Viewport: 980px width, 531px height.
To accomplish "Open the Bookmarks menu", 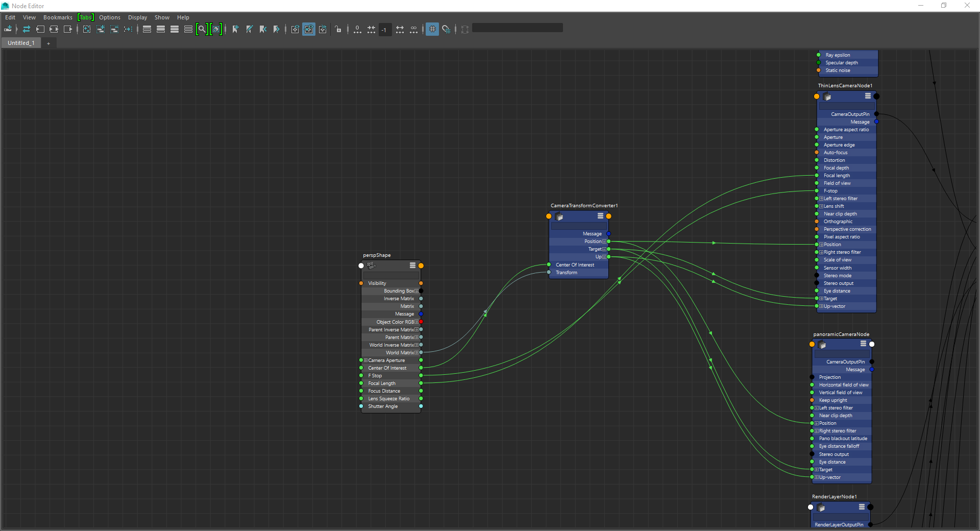I will pos(58,17).
